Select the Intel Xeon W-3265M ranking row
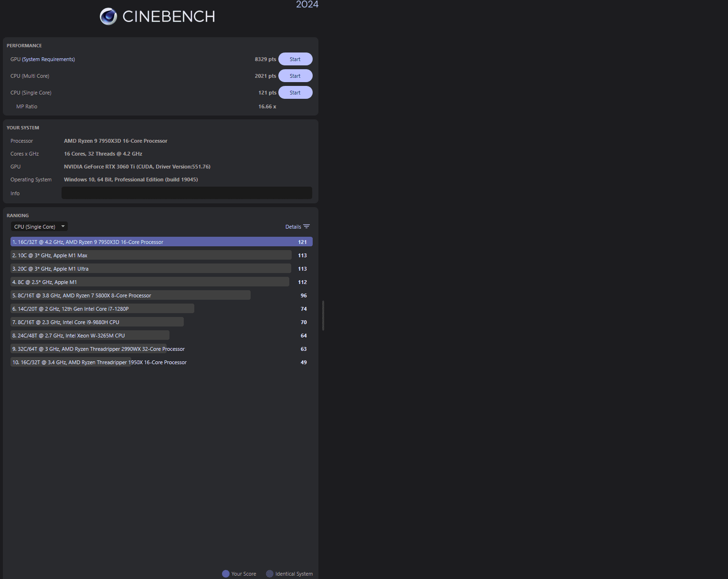 [x=161, y=336]
